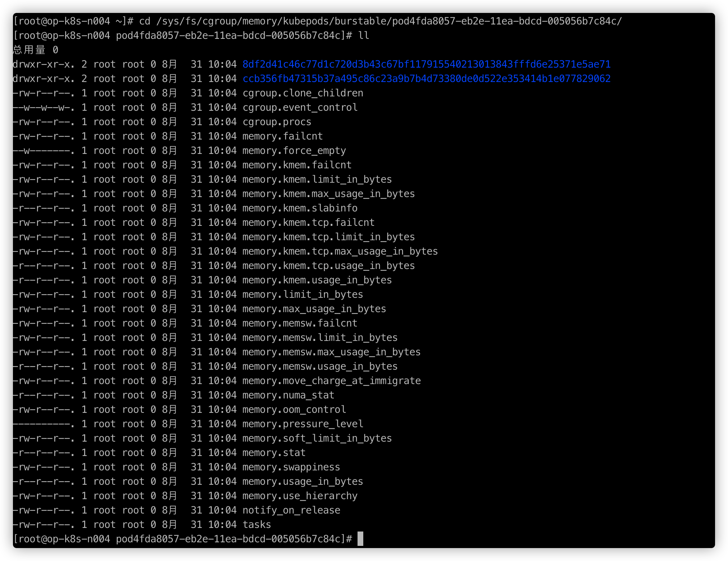This screenshot has width=728, height=561.
Task: Click the cgroup.procs file name
Action: (x=277, y=122)
